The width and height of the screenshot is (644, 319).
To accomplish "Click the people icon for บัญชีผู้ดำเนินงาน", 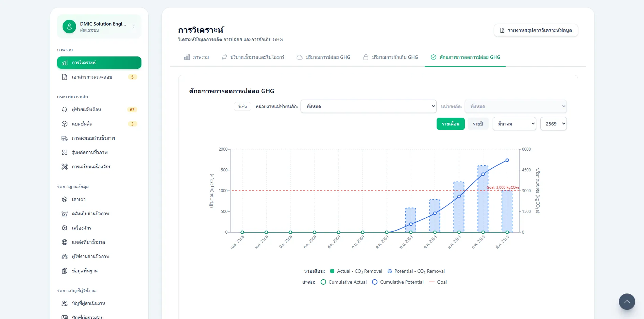I will click(65, 303).
